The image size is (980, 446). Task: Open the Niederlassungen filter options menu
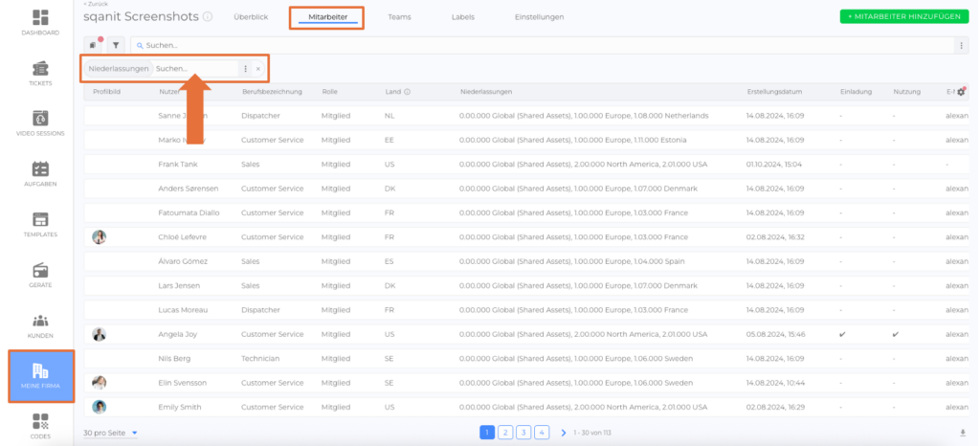click(x=246, y=69)
